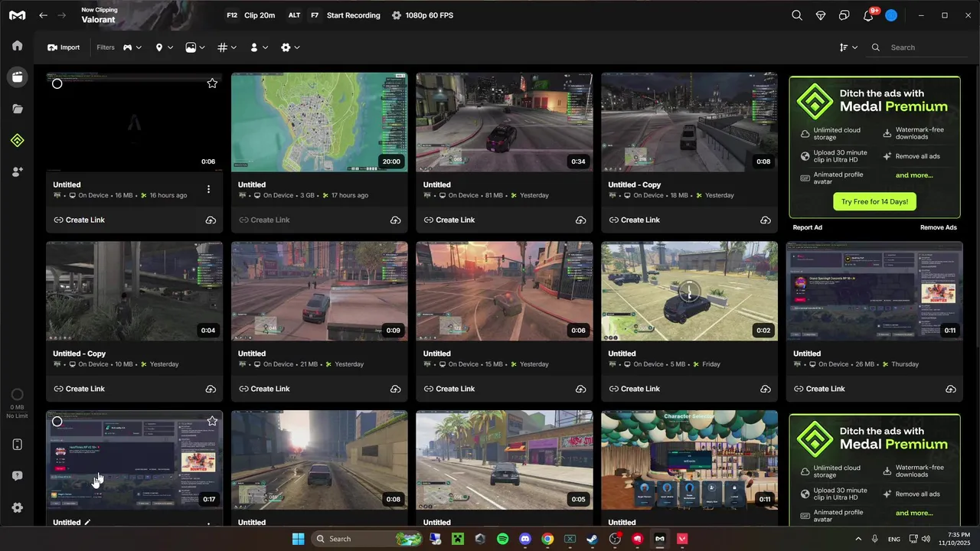Open Discord from the taskbar
This screenshot has width=980, height=551.
pyautogui.click(x=525, y=539)
